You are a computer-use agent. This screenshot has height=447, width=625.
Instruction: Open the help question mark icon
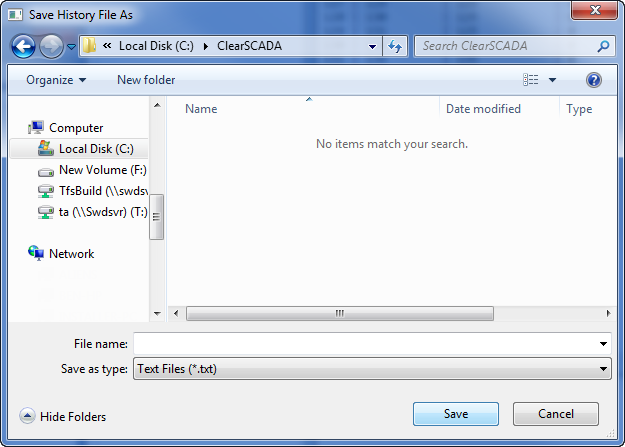tap(594, 80)
